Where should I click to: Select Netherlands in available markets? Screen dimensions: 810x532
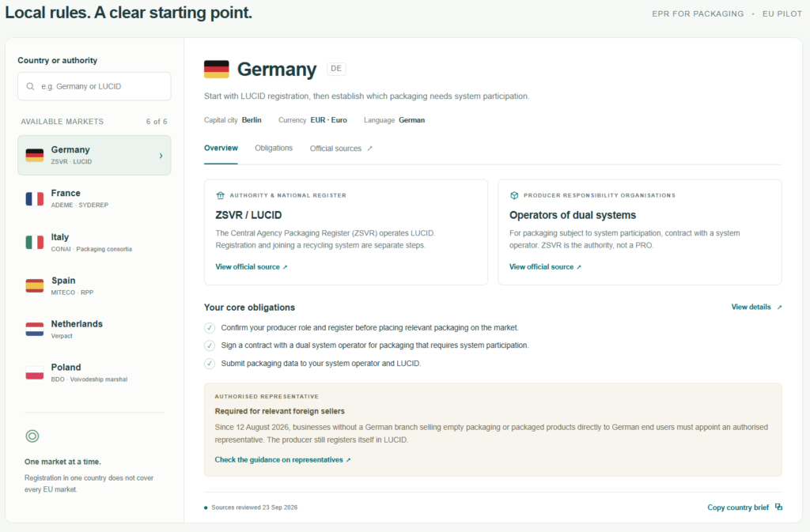click(94, 329)
